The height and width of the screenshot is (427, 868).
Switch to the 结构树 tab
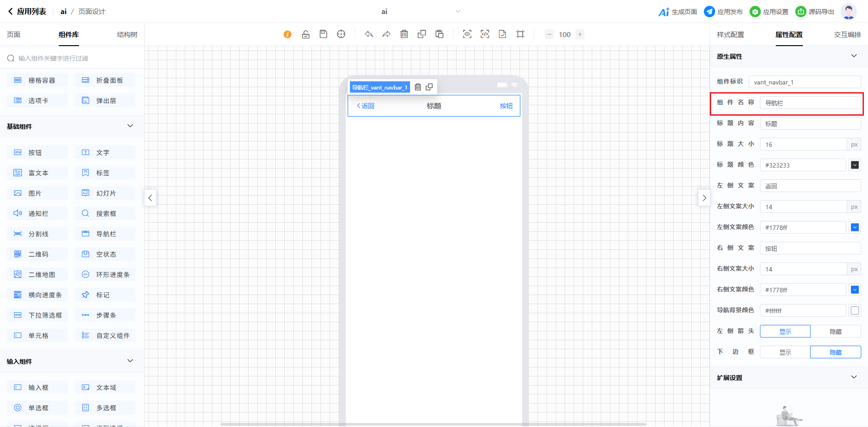127,35
